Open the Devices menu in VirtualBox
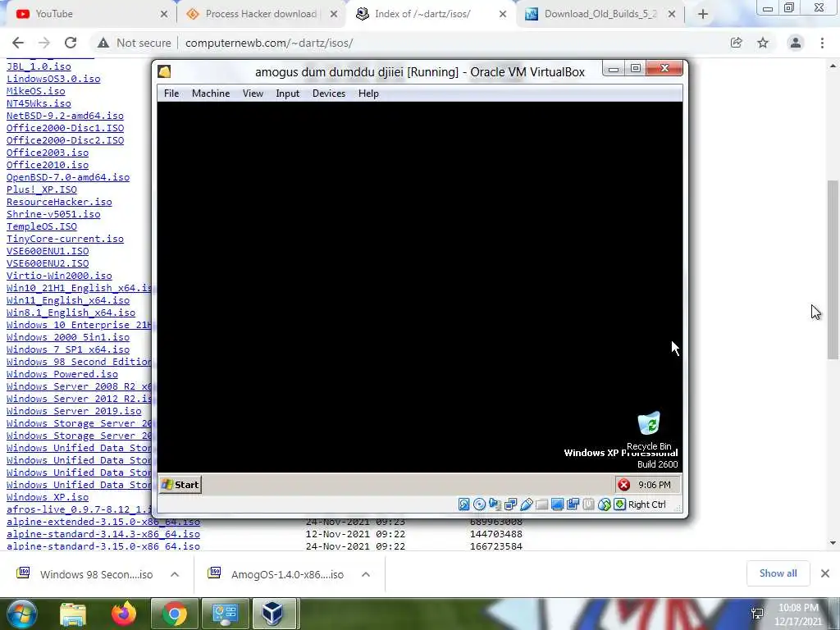This screenshot has height=630, width=840. coord(329,94)
